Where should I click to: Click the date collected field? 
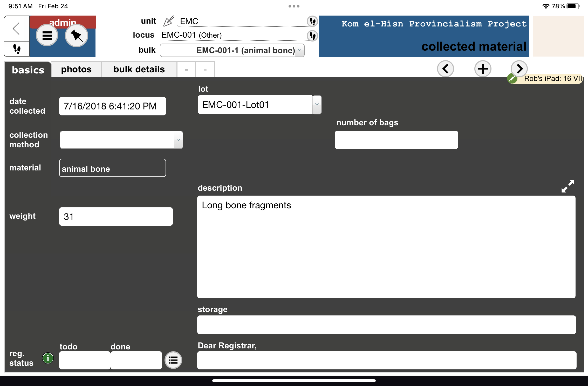point(113,106)
